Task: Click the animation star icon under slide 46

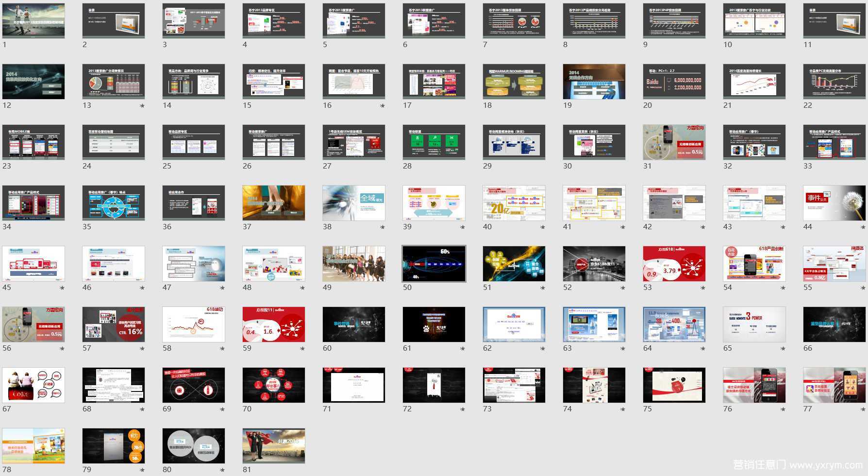Action: pyautogui.click(x=142, y=288)
